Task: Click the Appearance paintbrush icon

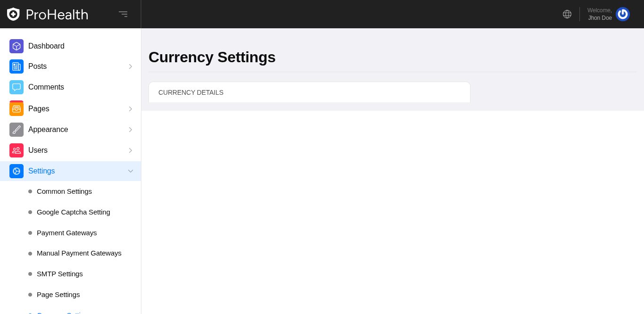Action: tap(17, 130)
